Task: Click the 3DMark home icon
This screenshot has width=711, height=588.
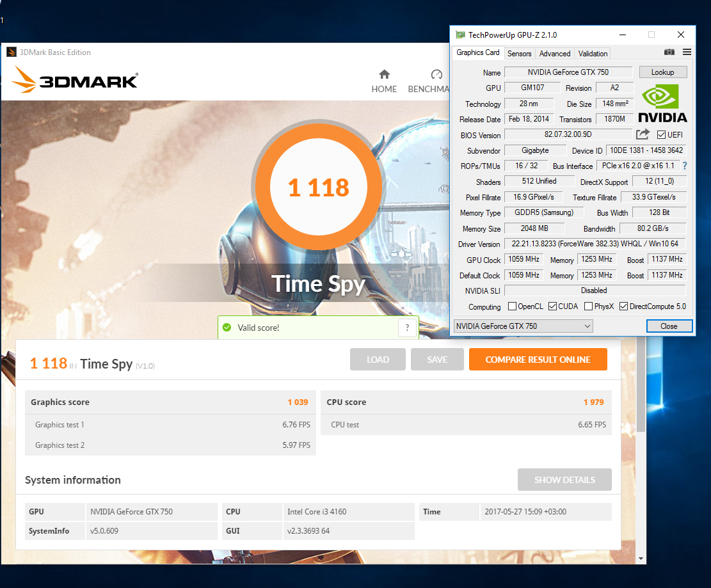Action: pos(384,74)
